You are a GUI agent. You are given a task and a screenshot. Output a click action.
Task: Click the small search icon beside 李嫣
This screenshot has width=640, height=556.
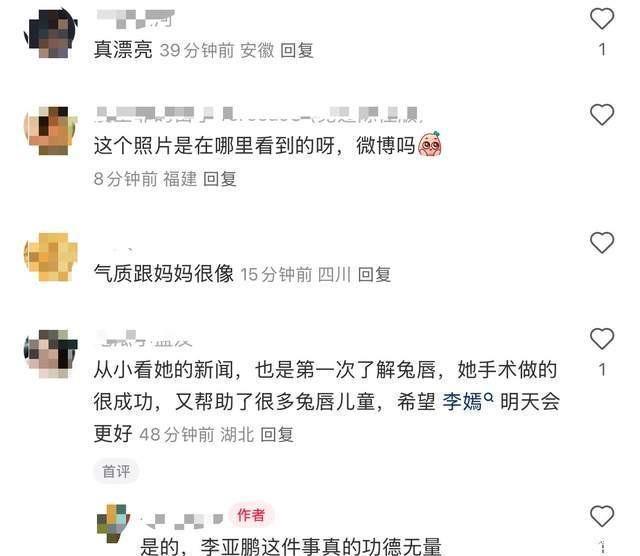[489, 396]
